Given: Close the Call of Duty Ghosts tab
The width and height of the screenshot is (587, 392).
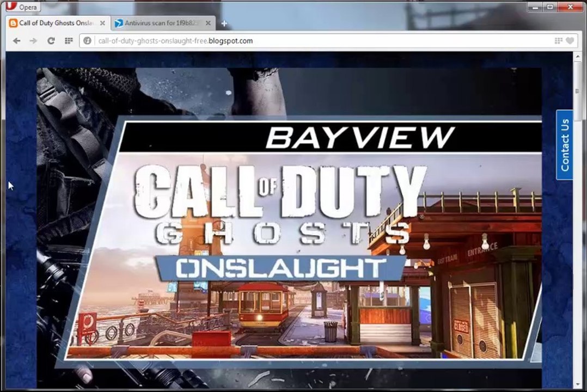Looking at the screenshot, I should coord(102,23).
